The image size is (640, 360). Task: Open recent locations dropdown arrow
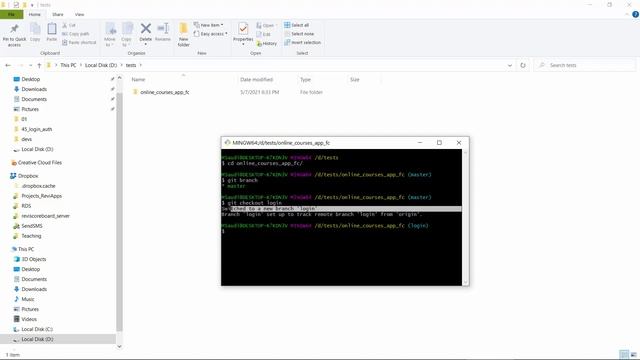click(30, 65)
